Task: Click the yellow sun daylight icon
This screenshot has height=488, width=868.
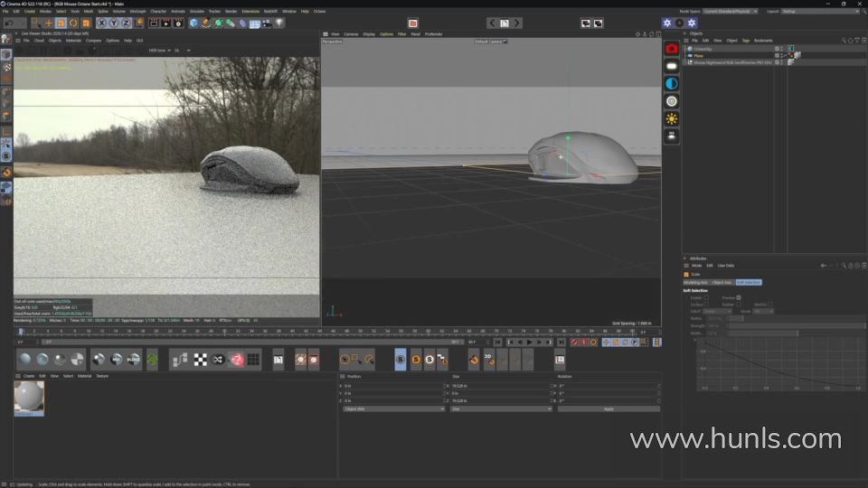Action: [672, 118]
